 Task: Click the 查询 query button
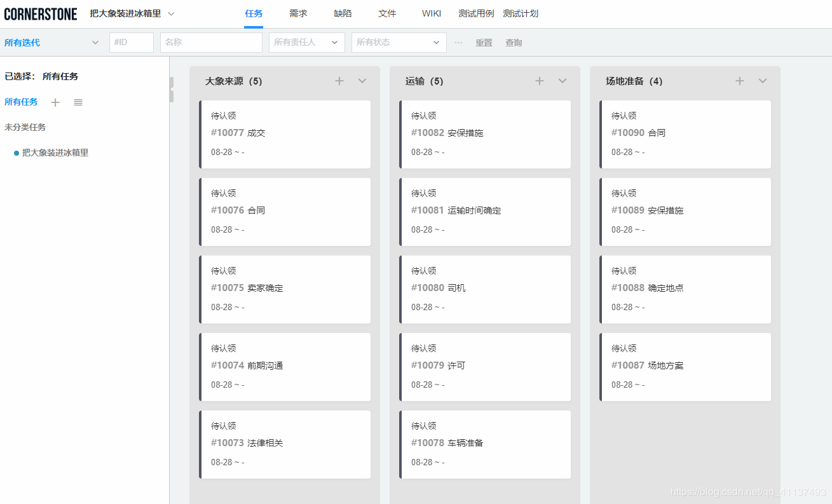tap(514, 42)
